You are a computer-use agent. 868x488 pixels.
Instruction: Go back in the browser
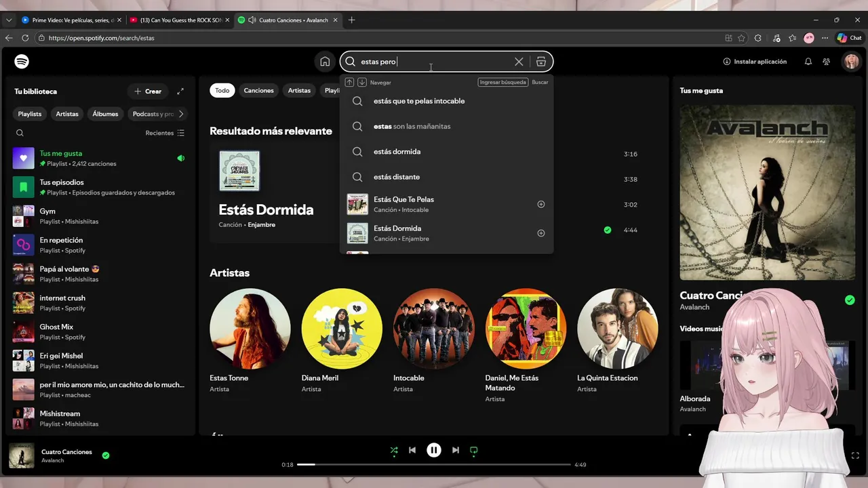[9, 38]
